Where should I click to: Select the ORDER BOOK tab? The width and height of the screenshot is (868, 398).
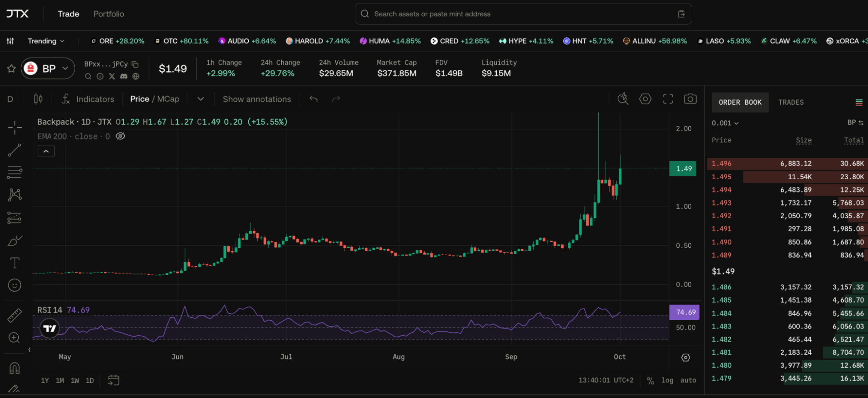coord(740,102)
